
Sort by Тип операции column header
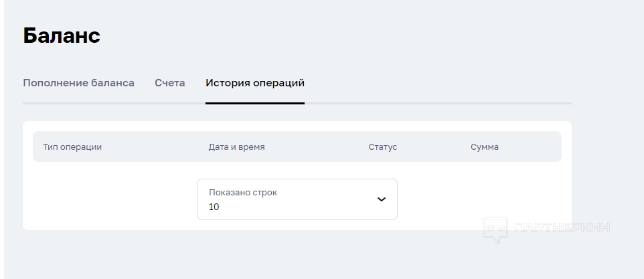coord(72,147)
